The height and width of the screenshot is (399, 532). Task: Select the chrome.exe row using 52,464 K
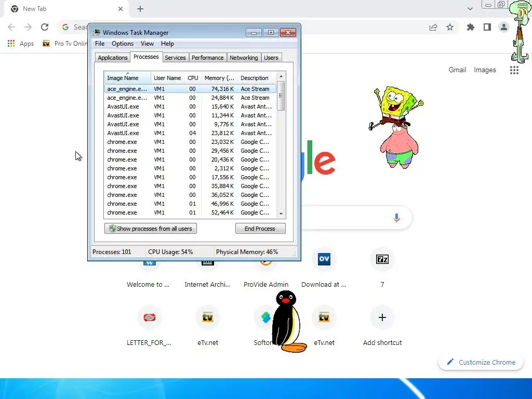point(190,212)
